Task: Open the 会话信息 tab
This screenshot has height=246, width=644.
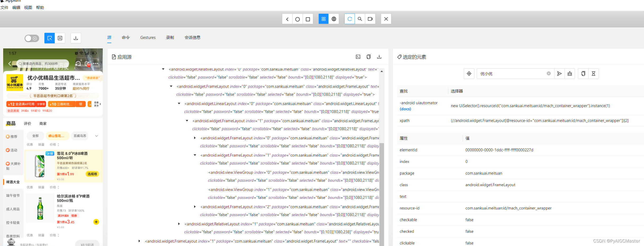Action: click(x=192, y=38)
